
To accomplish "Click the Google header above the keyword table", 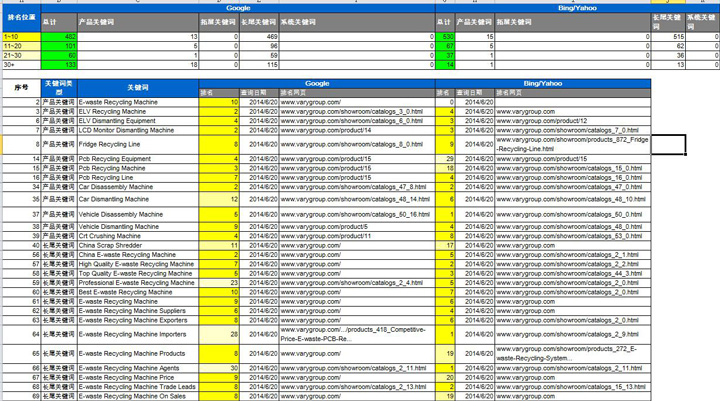I will [x=317, y=84].
